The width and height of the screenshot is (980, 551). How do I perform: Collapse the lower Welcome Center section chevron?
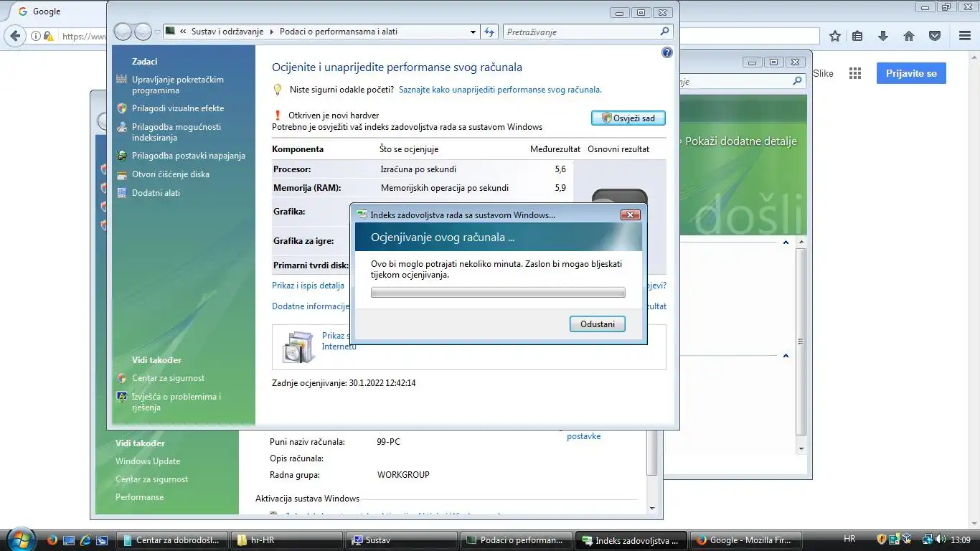[786, 356]
